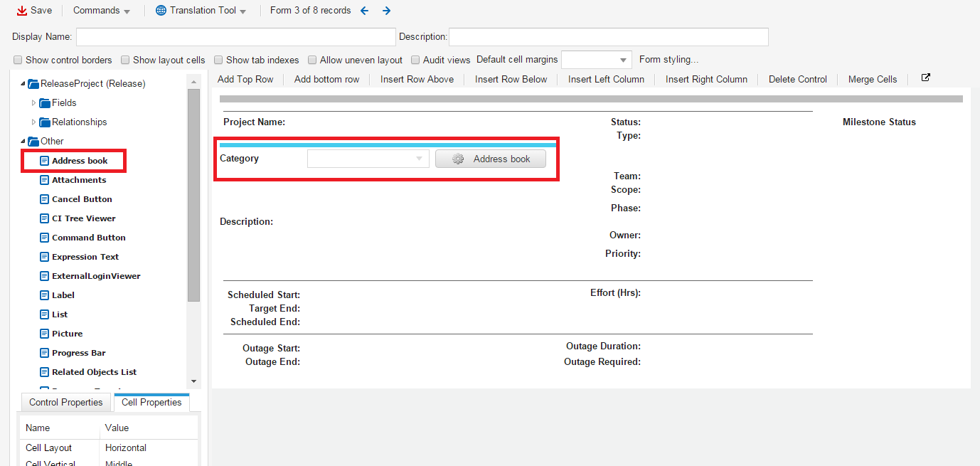Image resolution: width=980 pixels, height=466 pixels.
Task: Toggle the Audit views checkbox
Action: (x=415, y=60)
